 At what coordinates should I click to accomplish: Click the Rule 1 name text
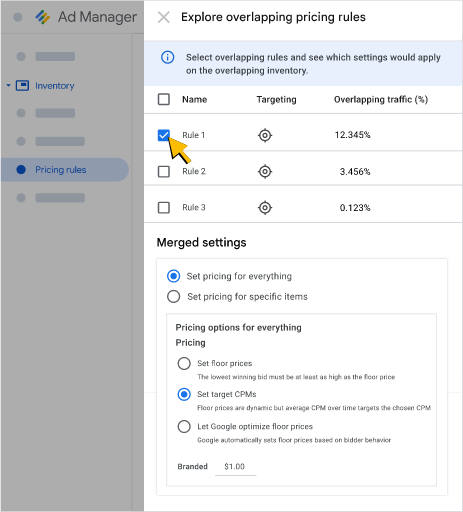tap(193, 135)
